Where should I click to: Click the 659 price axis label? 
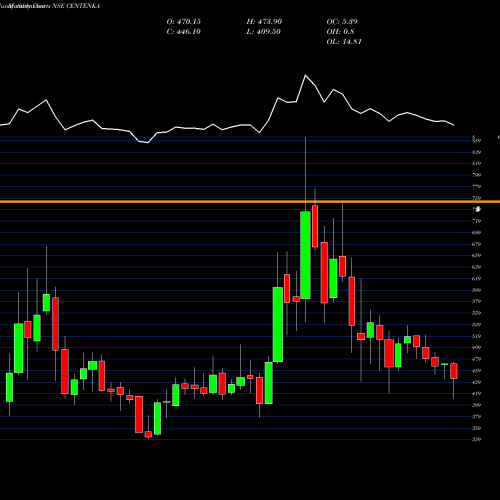click(x=477, y=256)
